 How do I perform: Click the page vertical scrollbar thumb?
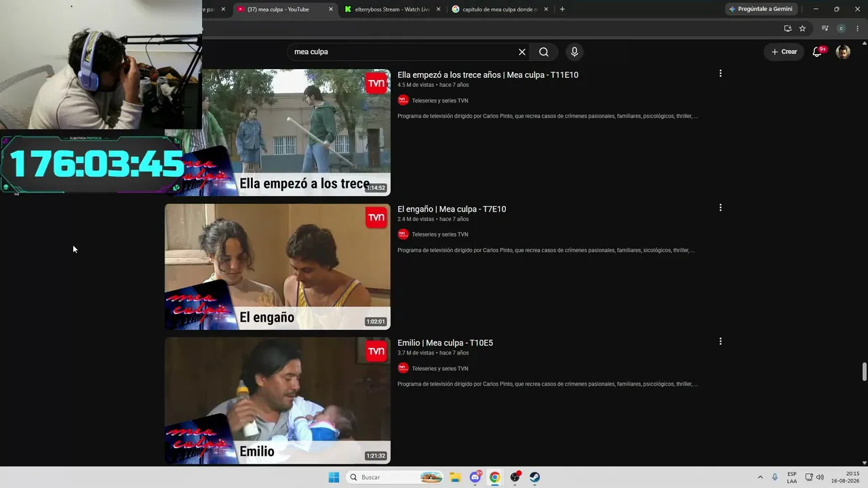tap(864, 372)
